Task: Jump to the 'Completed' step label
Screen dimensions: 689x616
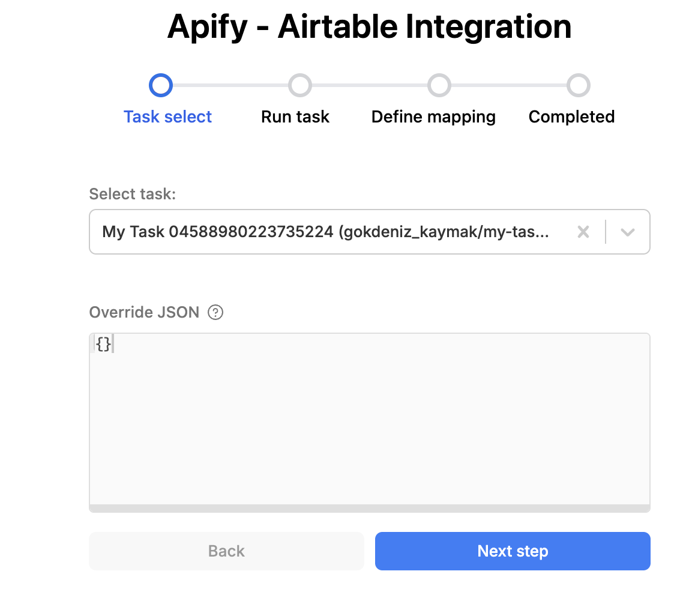Action: click(571, 116)
